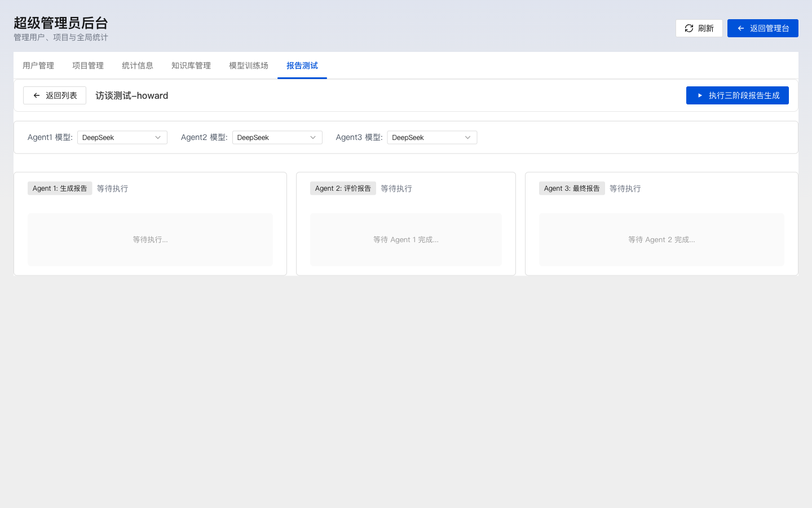
Task: Click the left arrow icon in 返回管理台
Action: 741,28
